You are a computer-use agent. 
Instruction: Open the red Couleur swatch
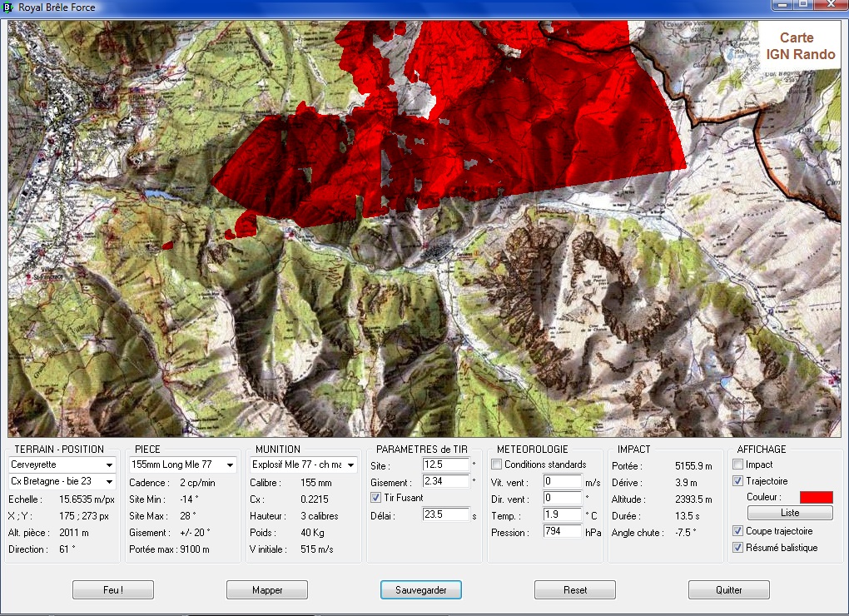point(816,497)
